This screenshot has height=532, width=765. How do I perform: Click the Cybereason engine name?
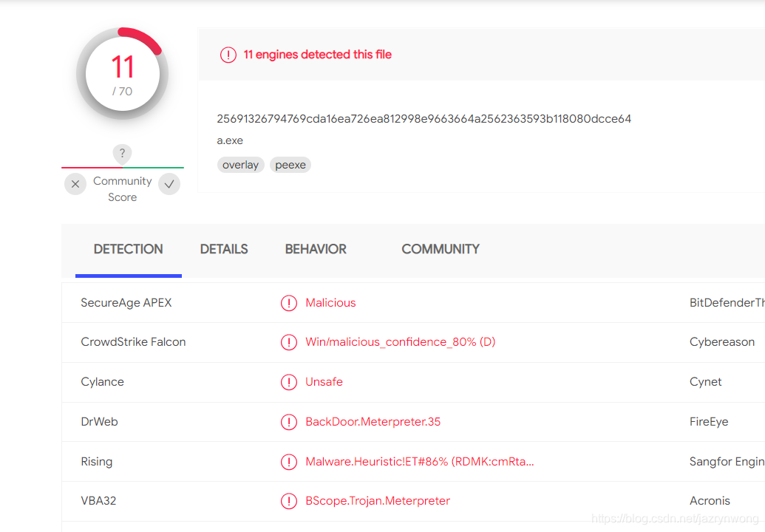tap(722, 342)
